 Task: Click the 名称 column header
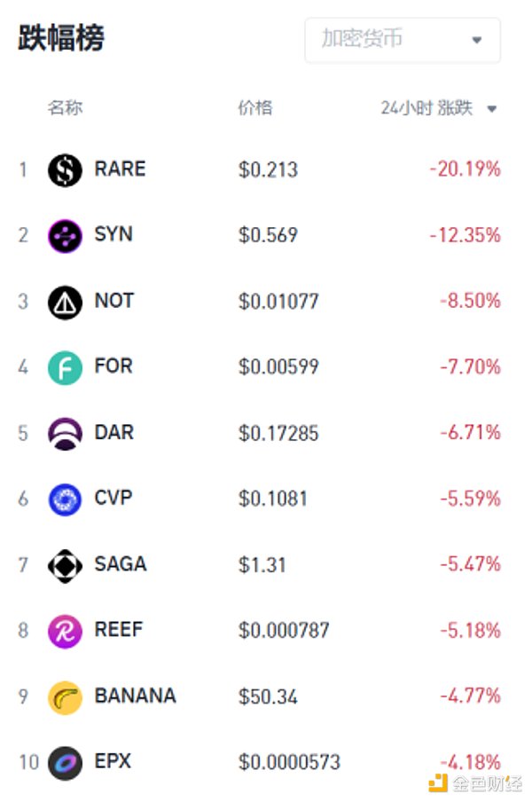tap(65, 108)
